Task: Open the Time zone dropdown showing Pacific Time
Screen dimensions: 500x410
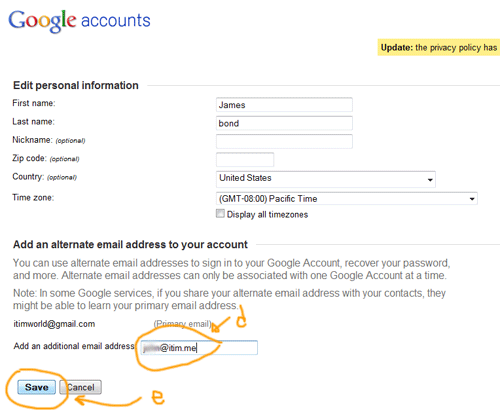Action: coord(347,199)
